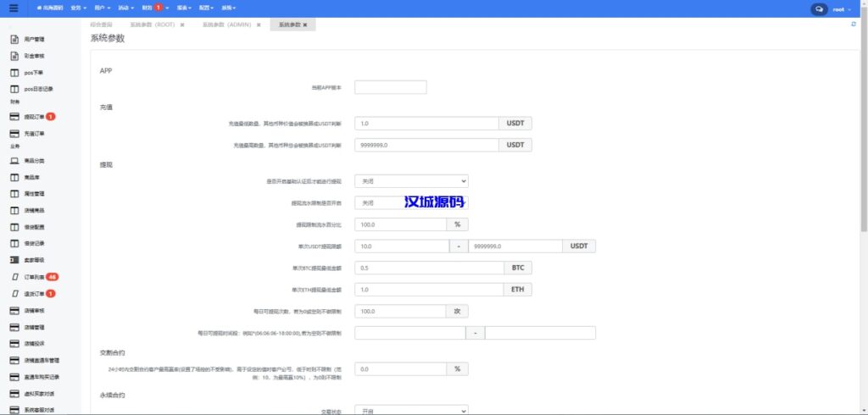This screenshot has width=868, height=415.
Task: Close the 系统参数 (ADMIN) tab
Action: [x=259, y=25]
